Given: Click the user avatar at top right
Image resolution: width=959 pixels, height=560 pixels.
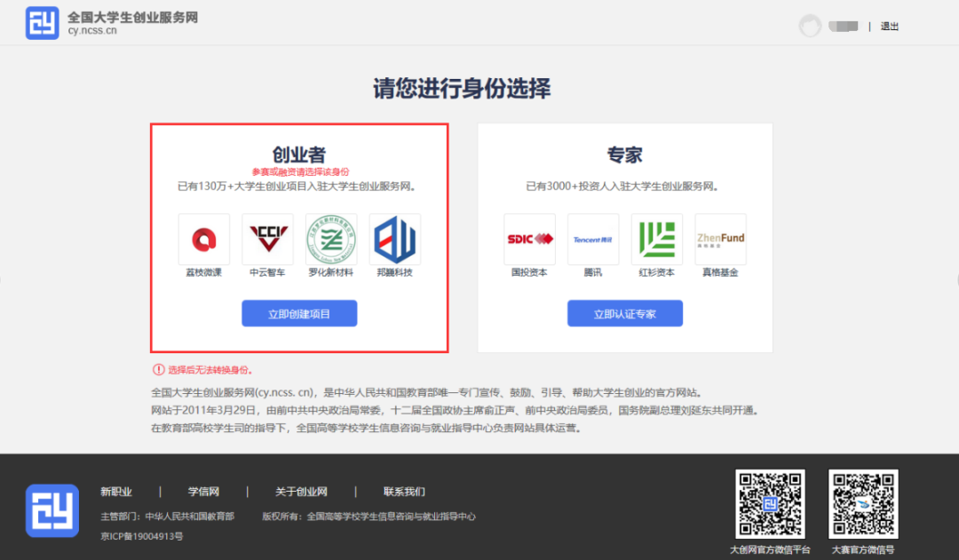Looking at the screenshot, I should tap(810, 26).
